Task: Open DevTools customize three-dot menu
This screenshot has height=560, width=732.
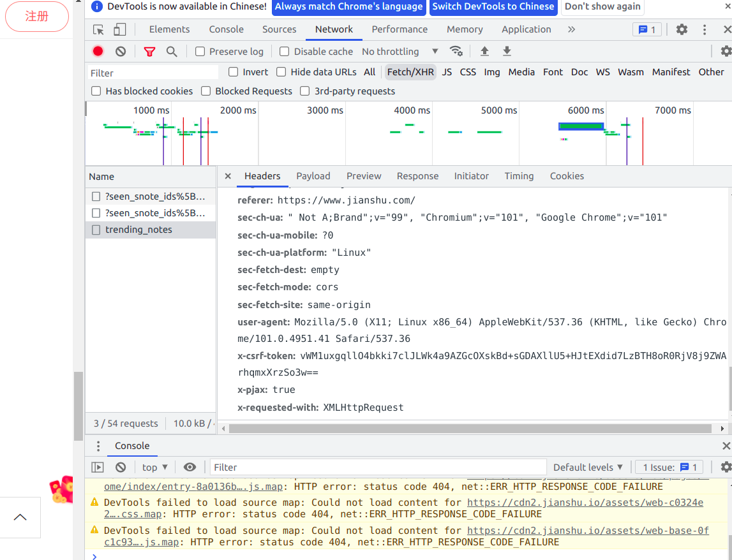Action: [705, 29]
